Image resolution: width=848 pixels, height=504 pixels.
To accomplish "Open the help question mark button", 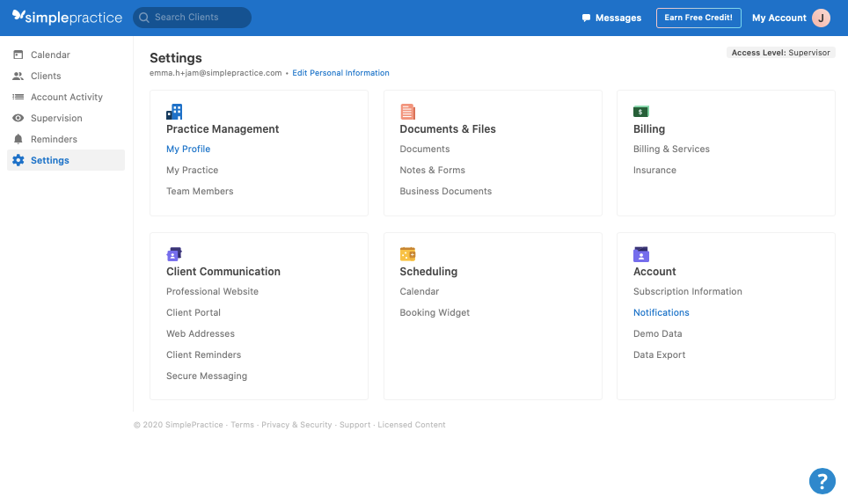I will 822,481.
